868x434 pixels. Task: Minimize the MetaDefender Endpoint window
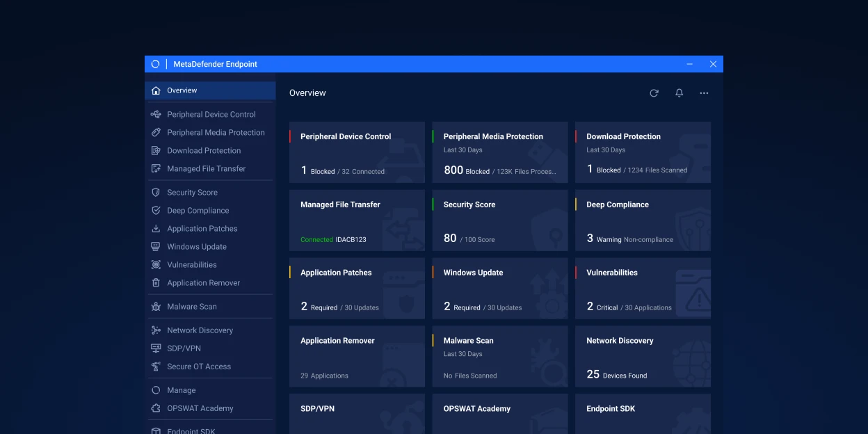pos(689,64)
